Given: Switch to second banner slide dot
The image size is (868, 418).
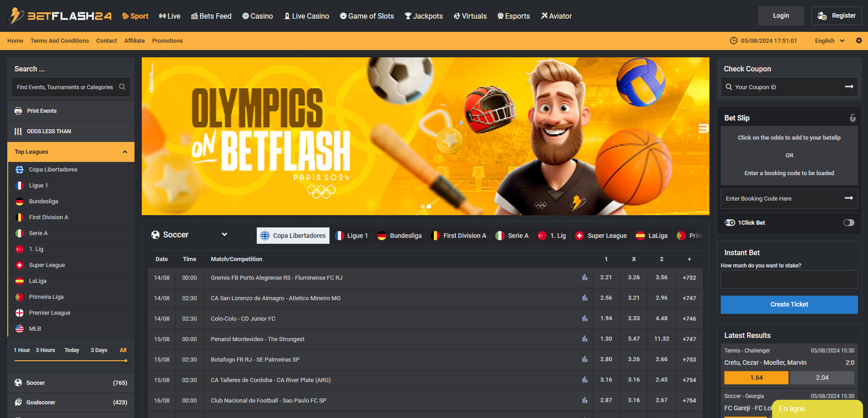Looking at the screenshot, I should point(429,206).
